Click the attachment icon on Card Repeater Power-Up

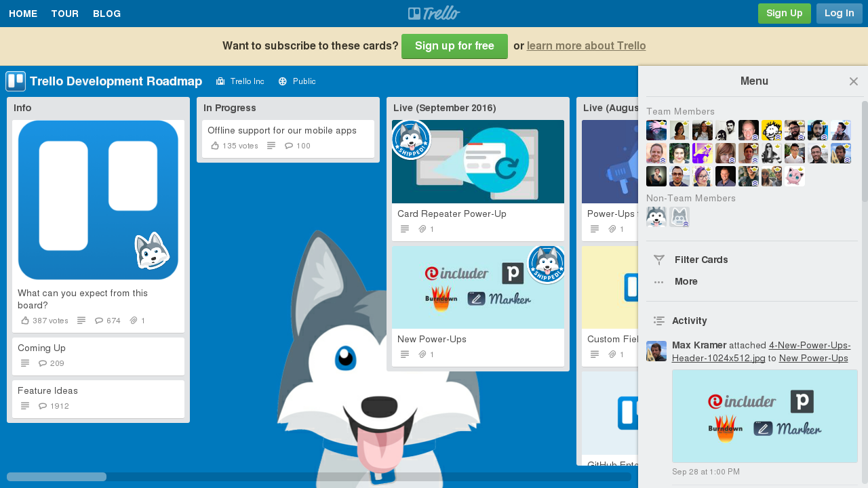(x=422, y=229)
